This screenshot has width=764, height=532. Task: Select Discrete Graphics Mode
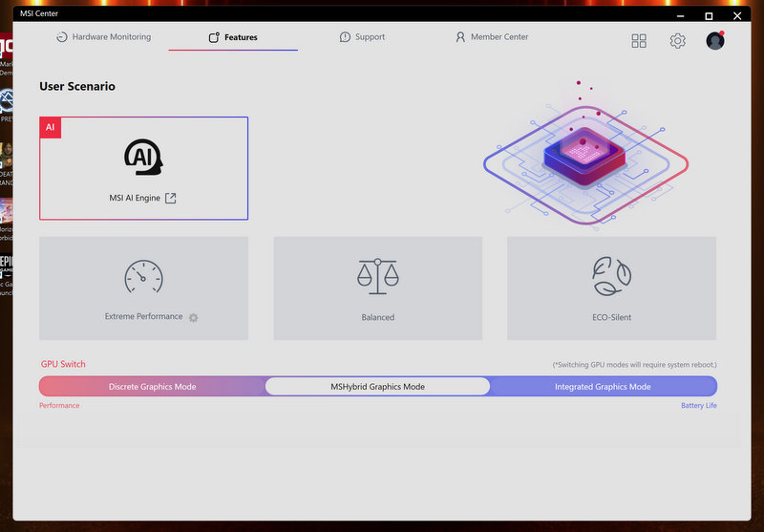(152, 387)
